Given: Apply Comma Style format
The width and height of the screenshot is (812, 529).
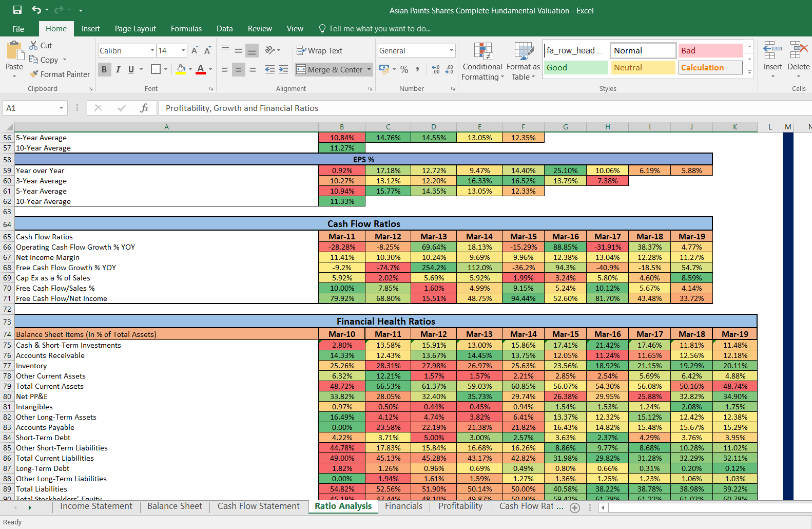Looking at the screenshot, I should 418,69.
